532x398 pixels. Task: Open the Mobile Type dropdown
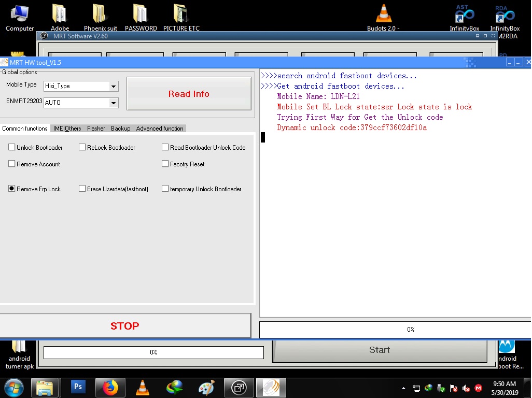(x=114, y=86)
